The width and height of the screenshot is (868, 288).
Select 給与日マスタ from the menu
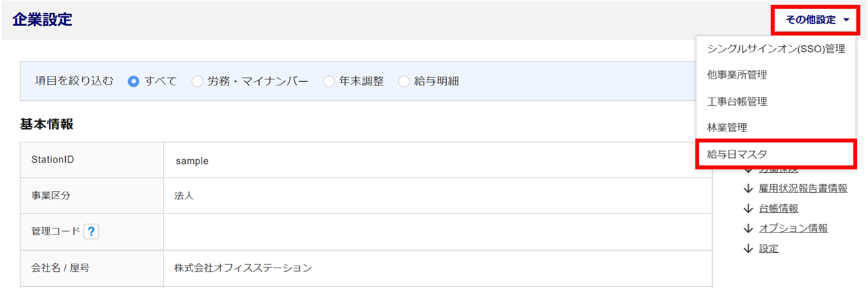(737, 155)
